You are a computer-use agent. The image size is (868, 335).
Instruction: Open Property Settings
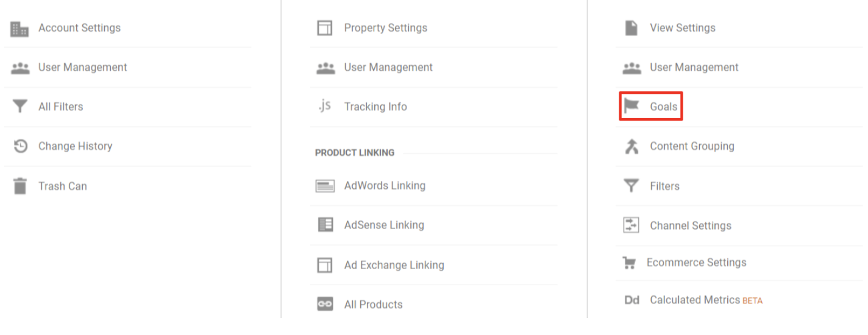click(x=385, y=28)
